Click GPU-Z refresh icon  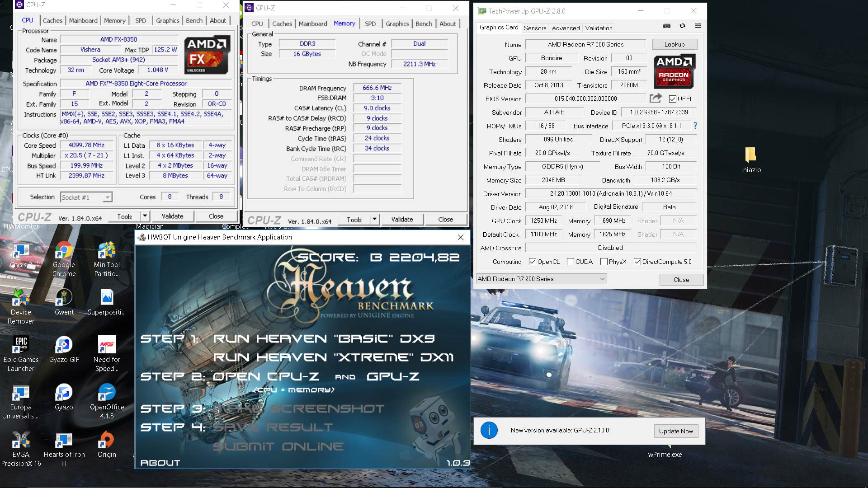(682, 26)
